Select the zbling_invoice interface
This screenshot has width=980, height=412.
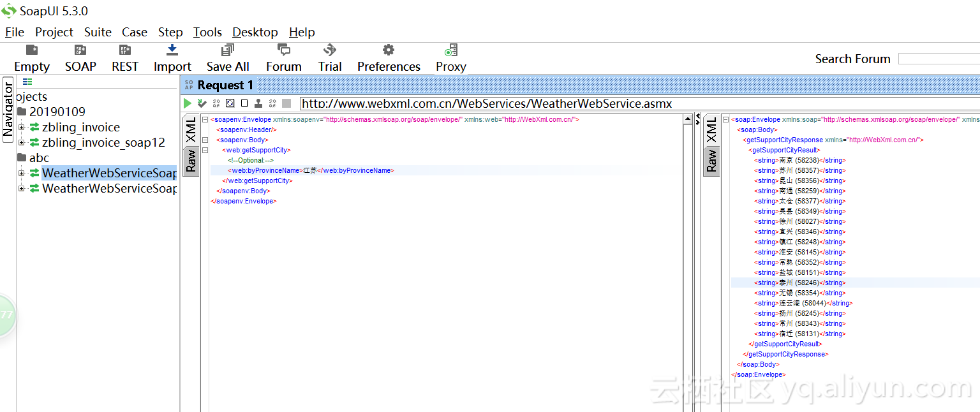coord(81,128)
